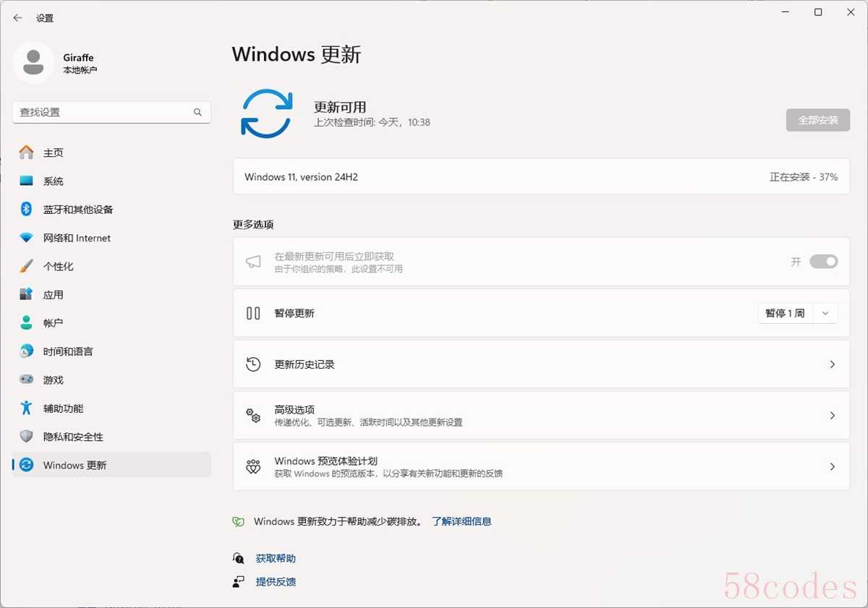Click the monitor icon beside 系统
This screenshot has width=868, height=608.
27,181
